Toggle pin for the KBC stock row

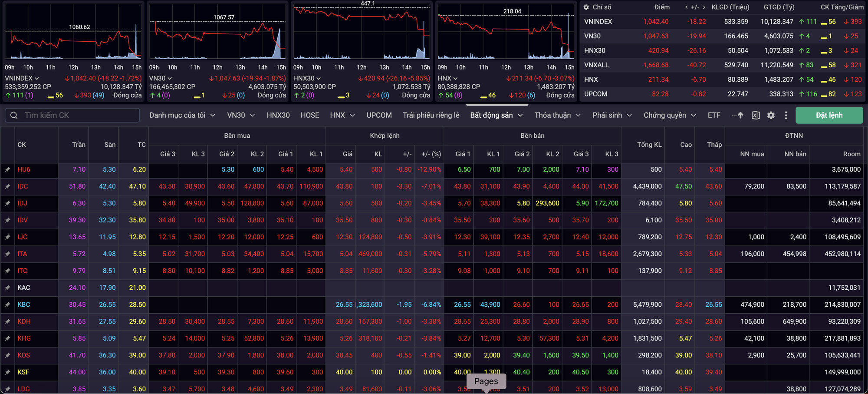(x=8, y=305)
